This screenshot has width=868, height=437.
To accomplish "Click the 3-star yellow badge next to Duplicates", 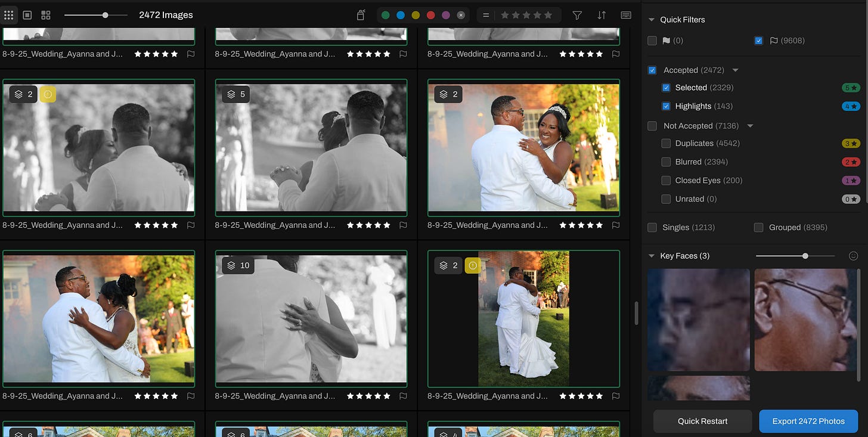I will pyautogui.click(x=851, y=143).
